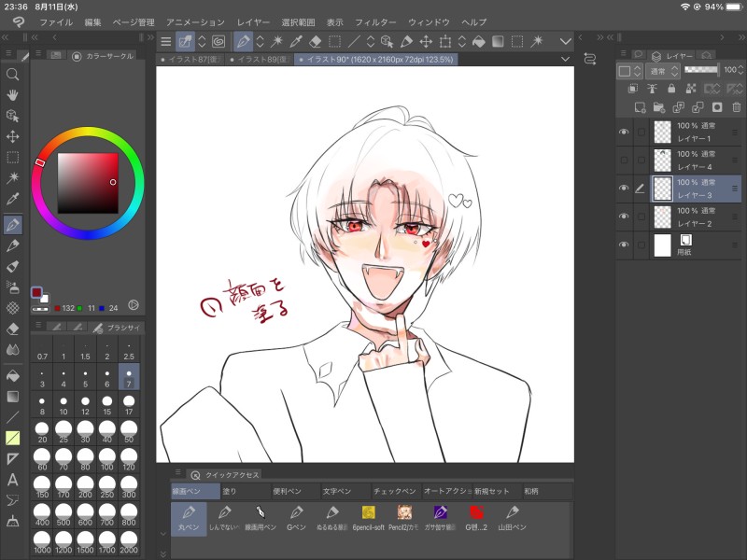Select the Hand move tool
This screenshot has width=747, height=560.
pyautogui.click(x=13, y=95)
